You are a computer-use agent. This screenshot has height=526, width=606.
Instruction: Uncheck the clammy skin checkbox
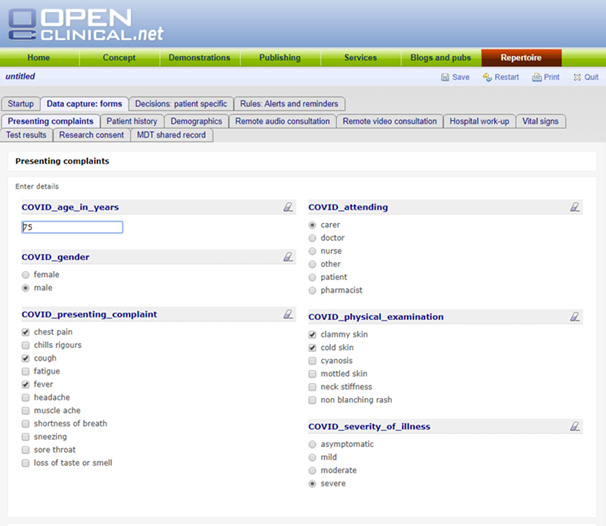tap(312, 335)
